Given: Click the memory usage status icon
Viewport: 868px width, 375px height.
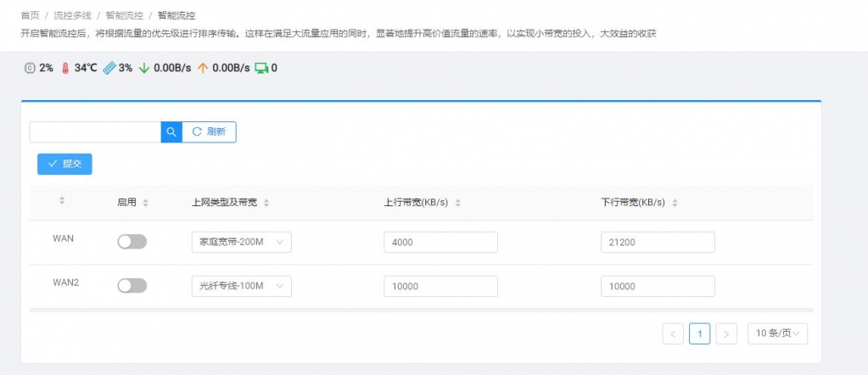Looking at the screenshot, I should pos(109,68).
